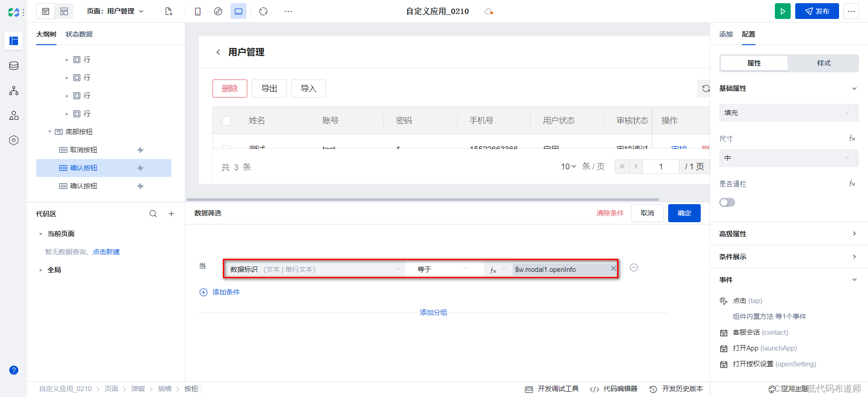Select the 样式 segment tab
Screen dimensions: 868x397
824,63
